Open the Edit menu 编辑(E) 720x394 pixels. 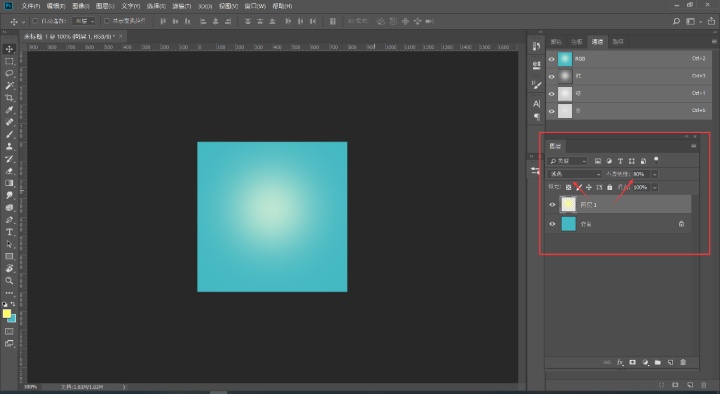coord(56,6)
